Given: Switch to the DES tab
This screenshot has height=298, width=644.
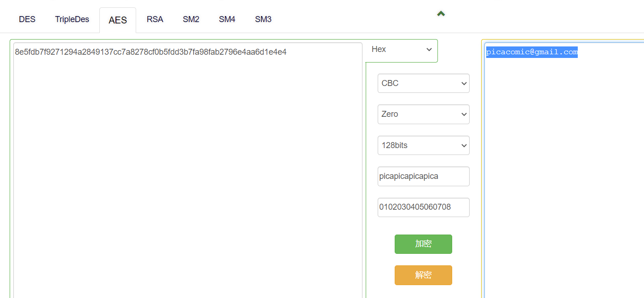Looking at the screenshot, I should click(x=27, y=19).
